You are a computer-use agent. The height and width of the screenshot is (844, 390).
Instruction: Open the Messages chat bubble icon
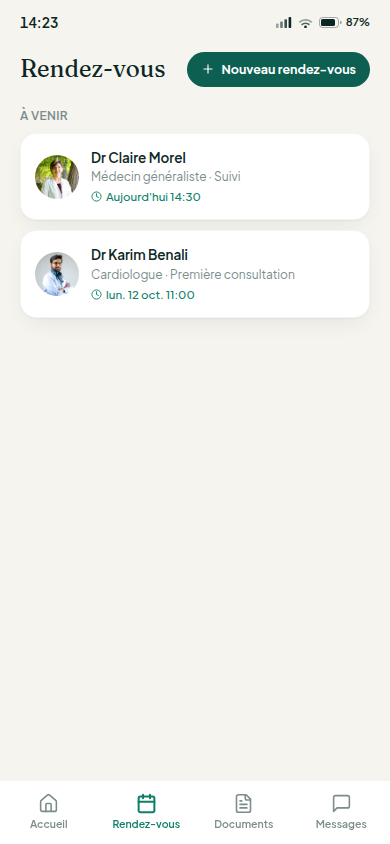click(x=341, y=804)
